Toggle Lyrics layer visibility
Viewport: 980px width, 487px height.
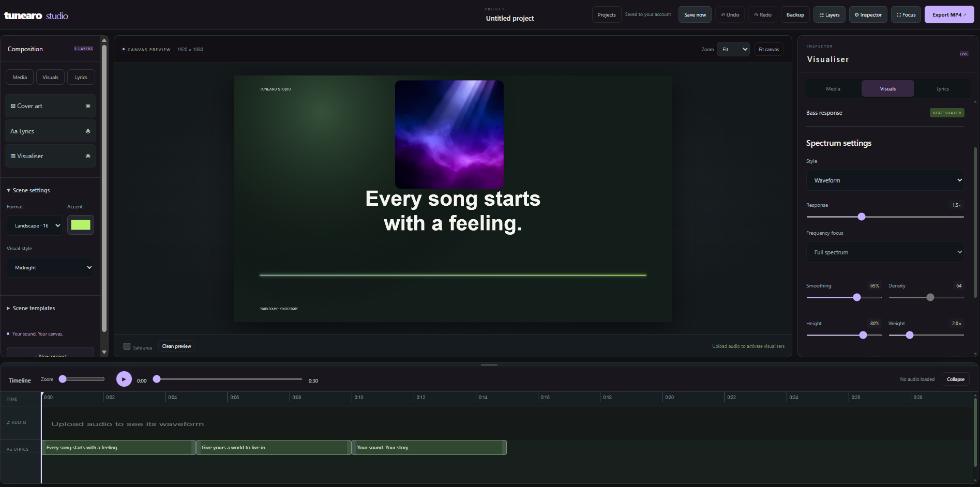(88, 131)
